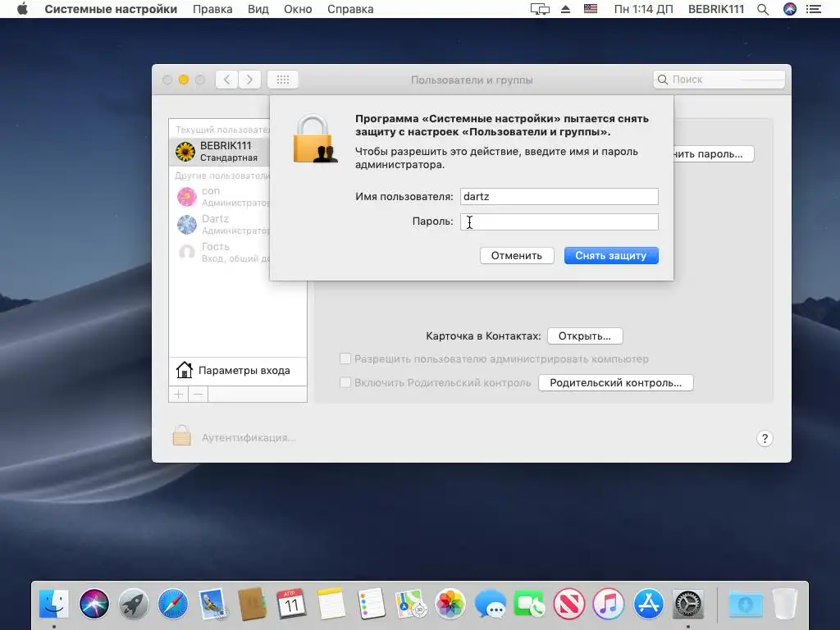Open Contacts book in Dock
Image resolution: width=840 pixels, height=630 pixels.
coord(253,604)
